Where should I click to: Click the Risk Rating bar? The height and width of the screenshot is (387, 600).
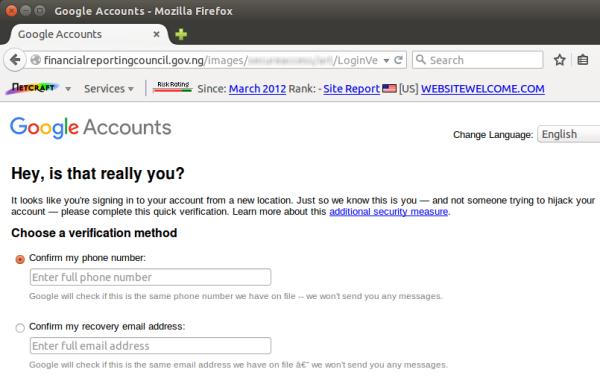click(172, 87)
